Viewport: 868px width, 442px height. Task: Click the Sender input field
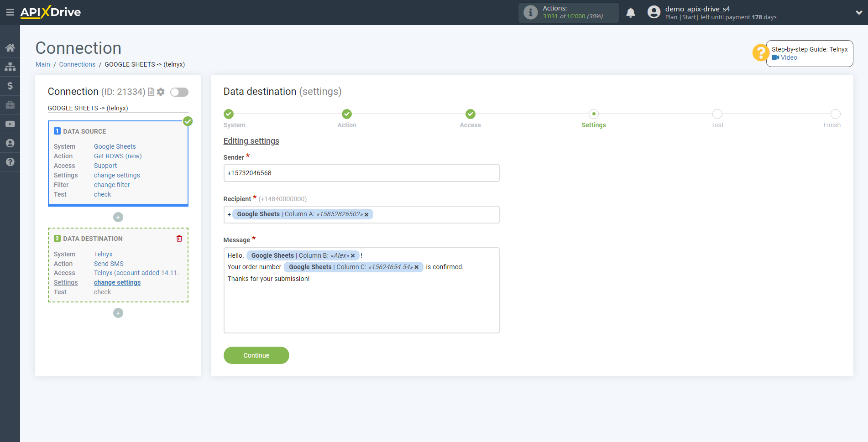pyautogui.click(x=361, y=173)
